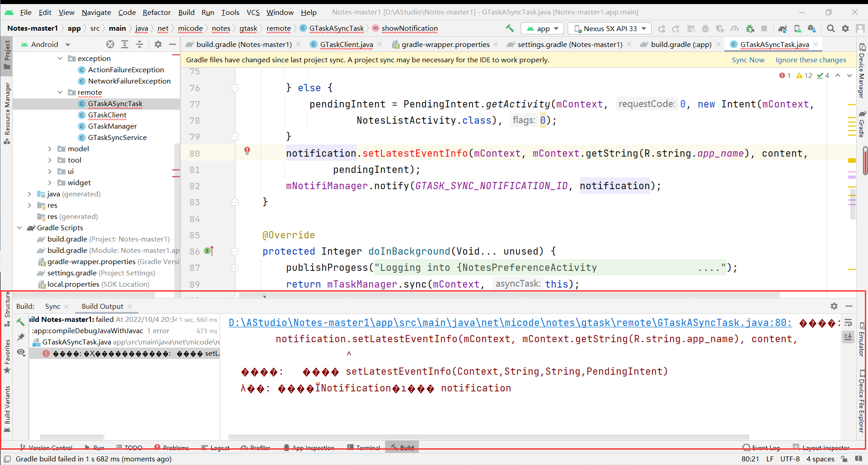Click the error bulb icon on line 80
The image size is (868, 465).
(x=247, y=151)
